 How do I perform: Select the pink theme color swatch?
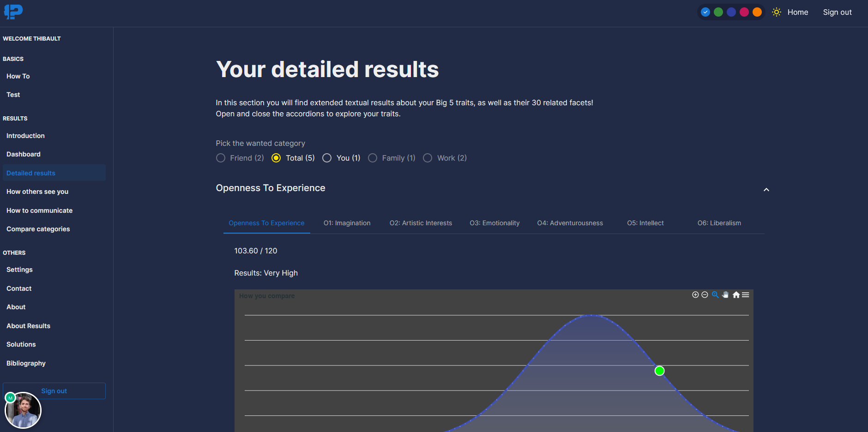[x=744, y=12]
